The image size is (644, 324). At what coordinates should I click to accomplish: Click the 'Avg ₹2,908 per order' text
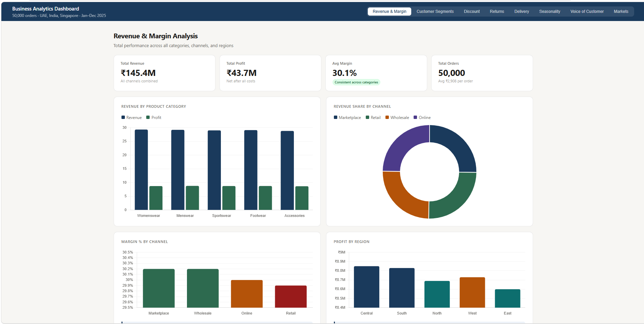(455, 81)
